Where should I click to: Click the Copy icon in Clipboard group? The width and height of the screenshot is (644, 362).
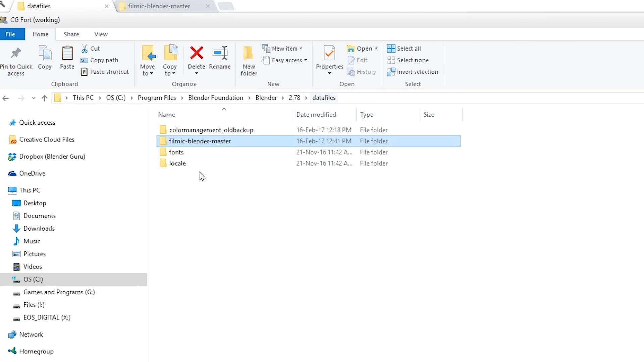pyautogui.click(x=45, y=54)
